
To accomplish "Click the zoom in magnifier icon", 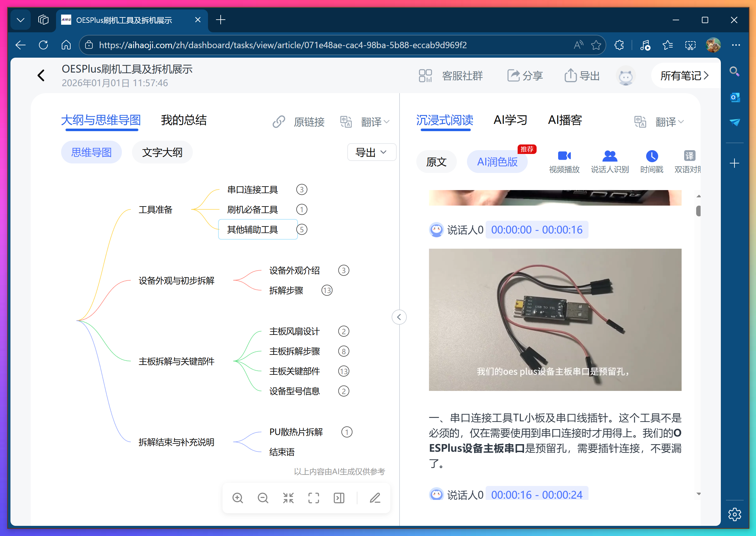I will click(x=237, y=498).
